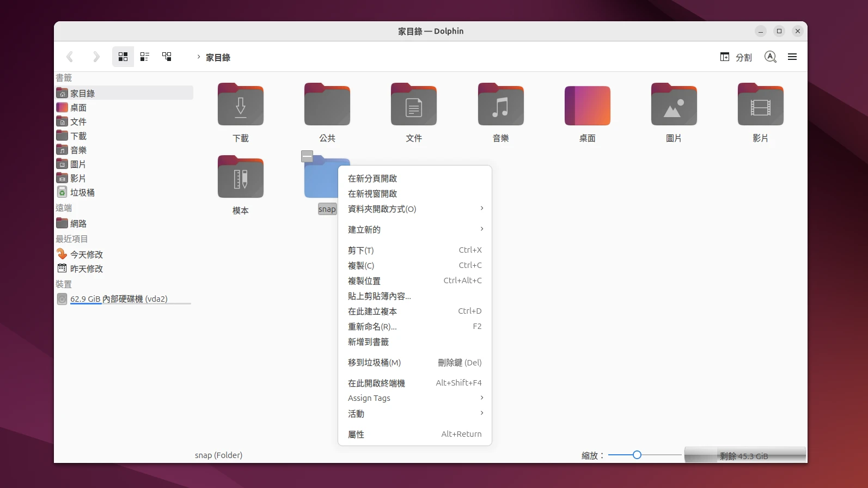Switch to compact view mode
The width and height of the screenshot is (868, 488).
click(145, 57)
